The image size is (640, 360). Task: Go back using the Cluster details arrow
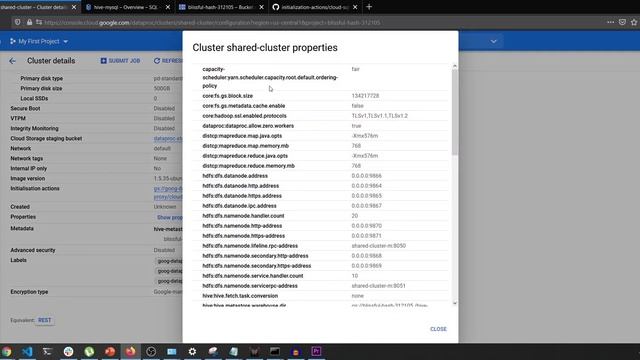[12, 61]
